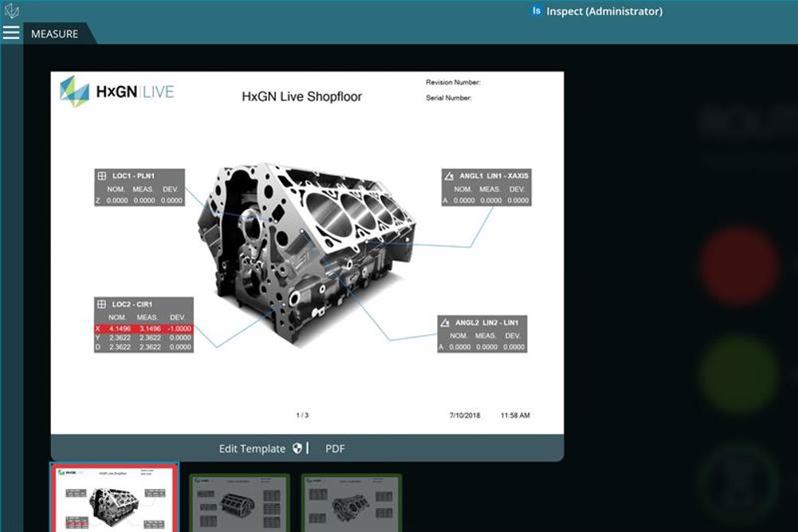Click page indicator 1 / 3
798x532 pixels.
(302, 416)
